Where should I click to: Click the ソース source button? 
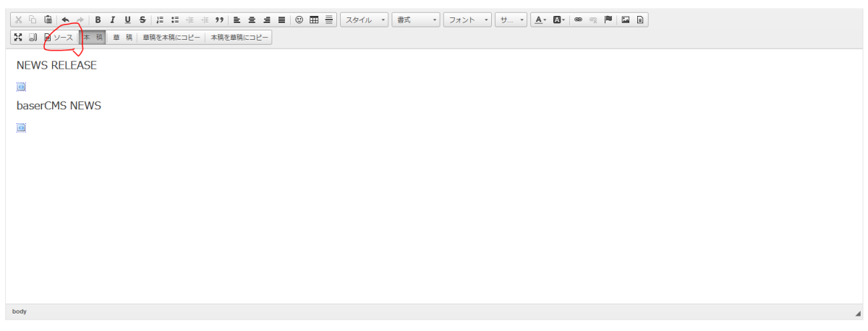tap(59, 37)
